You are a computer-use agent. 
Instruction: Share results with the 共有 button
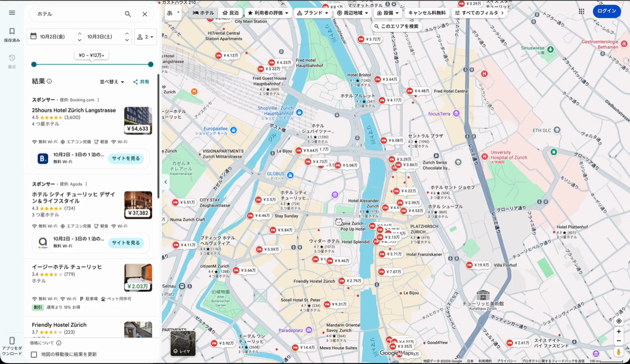tap(141, 82)
